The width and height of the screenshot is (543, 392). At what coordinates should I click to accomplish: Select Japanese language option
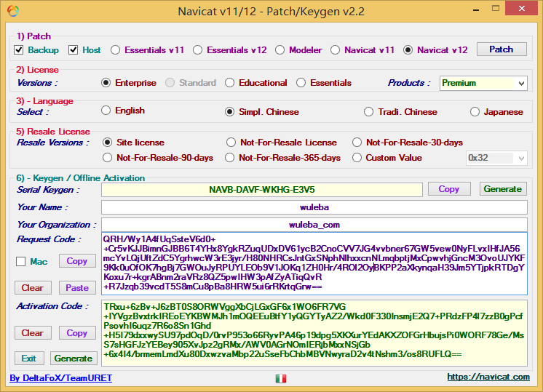475,112
